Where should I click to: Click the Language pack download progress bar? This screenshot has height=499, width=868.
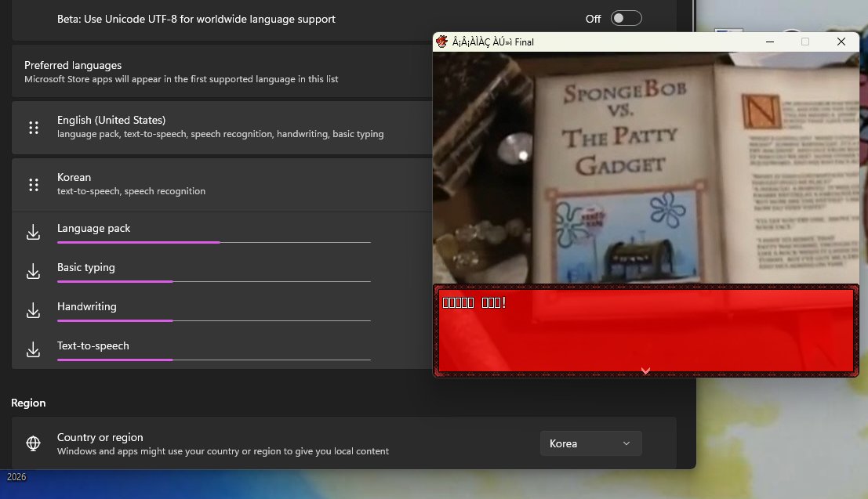tap(214, 242)
